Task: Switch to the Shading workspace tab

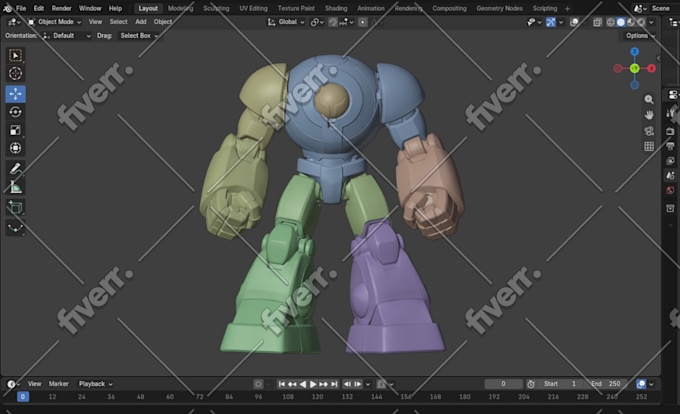Action: (x=336, y=8)
